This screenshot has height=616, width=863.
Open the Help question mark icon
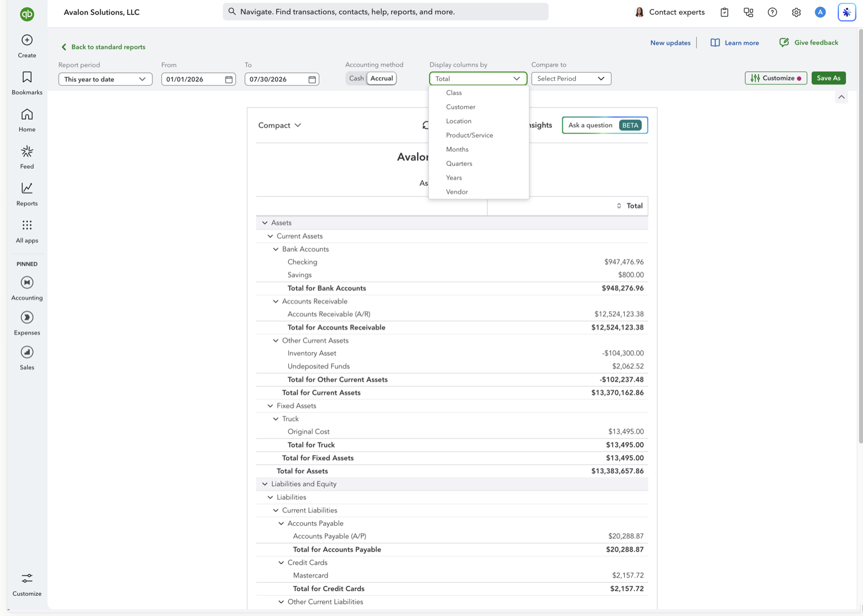pyautogui.click(x=772, y=12)
